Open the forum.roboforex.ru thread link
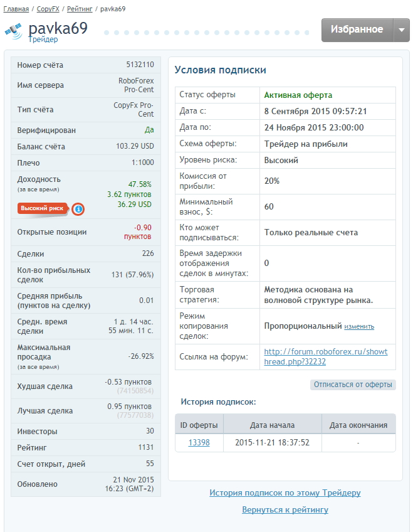Viewport: 418px width, 532px height. click(x=326, y=356)
